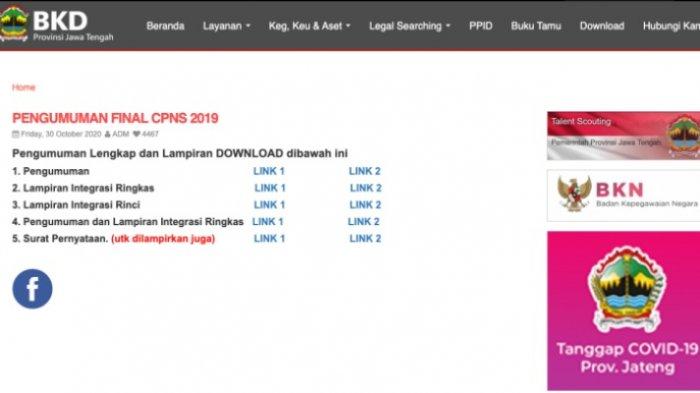Click the Garuda emblem in the BKN banner
The width and height of the screenshot is (700, 393).
[574, 193]
